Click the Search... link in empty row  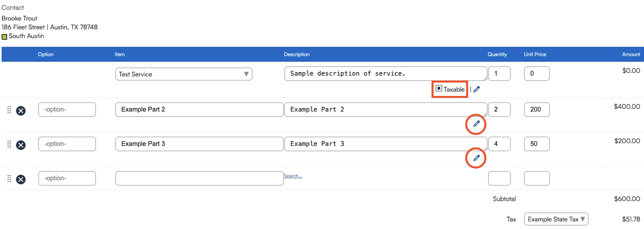coord(293,176)
